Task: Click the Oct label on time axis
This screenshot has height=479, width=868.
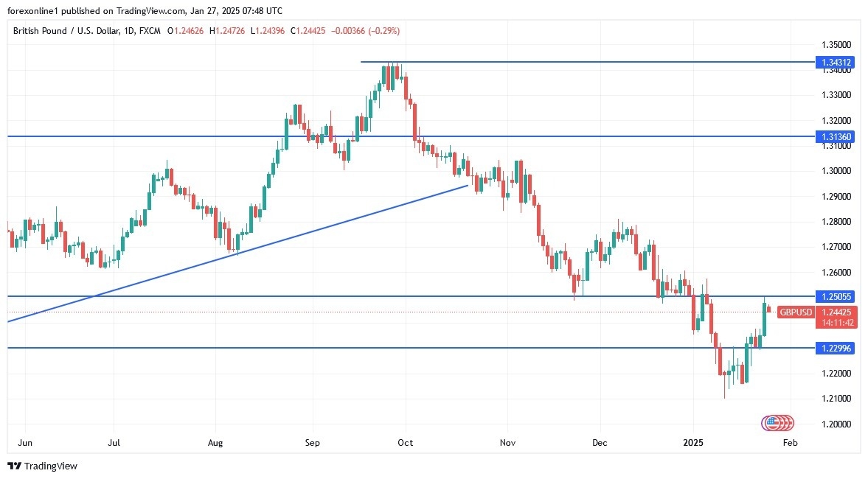Action: [x=405, y=443]
